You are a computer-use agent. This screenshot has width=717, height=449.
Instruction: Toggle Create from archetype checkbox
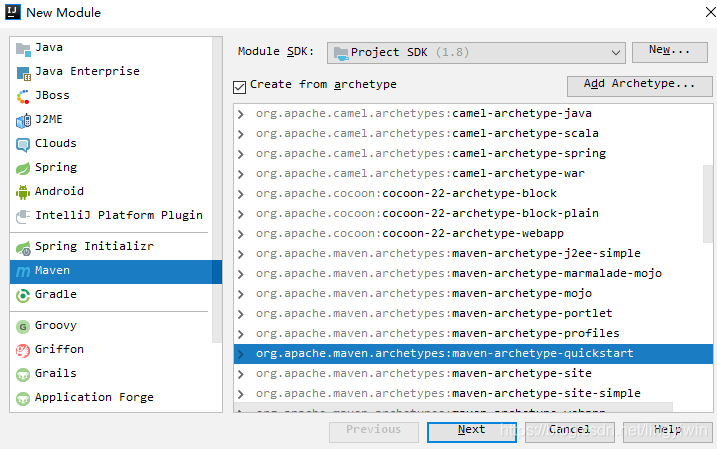point(239,87)
